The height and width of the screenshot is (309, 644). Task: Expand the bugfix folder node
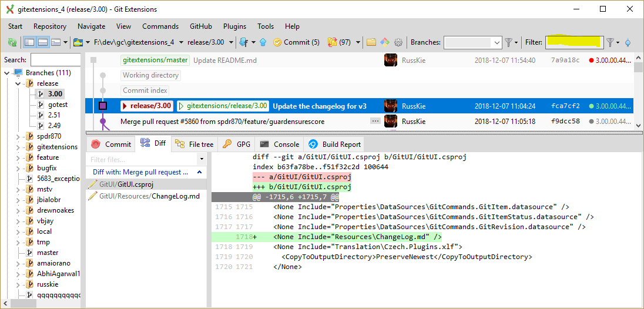[x=18, y=168]
